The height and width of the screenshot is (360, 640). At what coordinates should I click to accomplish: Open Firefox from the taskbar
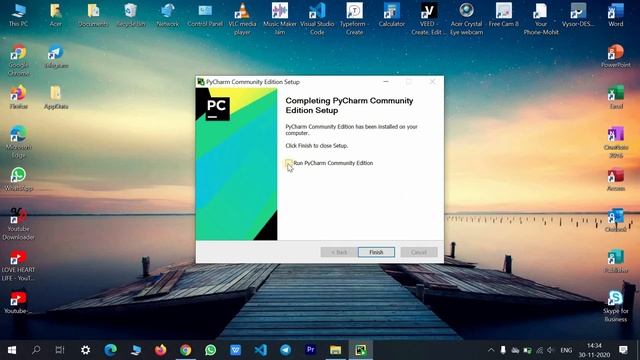(160, 350)
